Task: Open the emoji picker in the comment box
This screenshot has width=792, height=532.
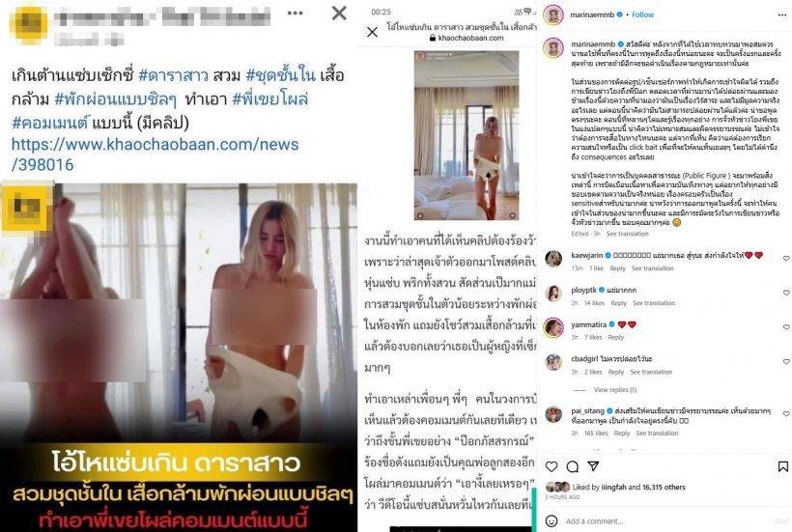Action: [x=552, y=520]
